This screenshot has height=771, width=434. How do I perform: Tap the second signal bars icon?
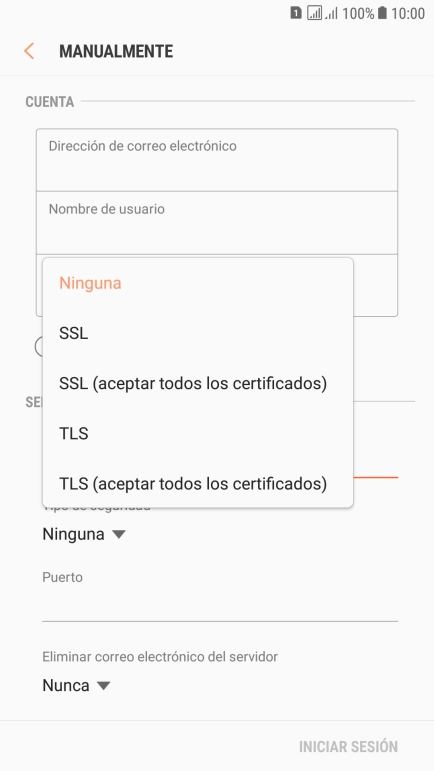pos(331,14)
